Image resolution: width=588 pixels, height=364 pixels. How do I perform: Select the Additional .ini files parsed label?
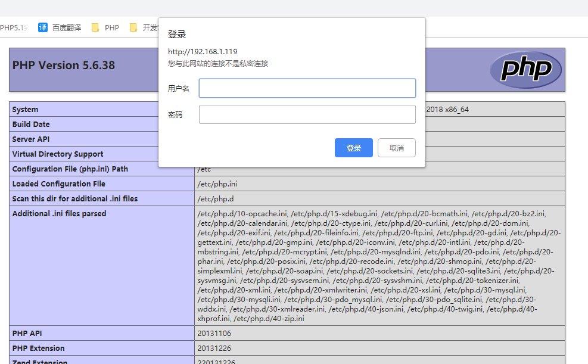[59, 214]
